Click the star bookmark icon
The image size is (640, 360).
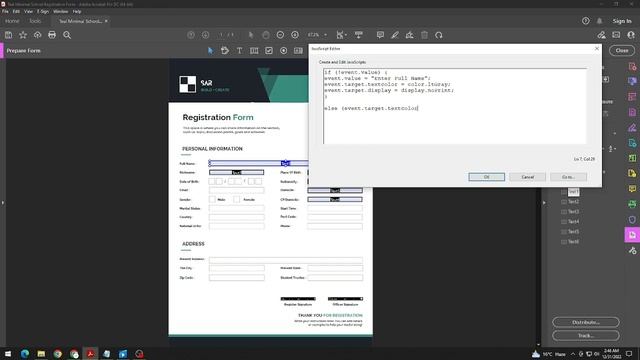click(23, 35)
